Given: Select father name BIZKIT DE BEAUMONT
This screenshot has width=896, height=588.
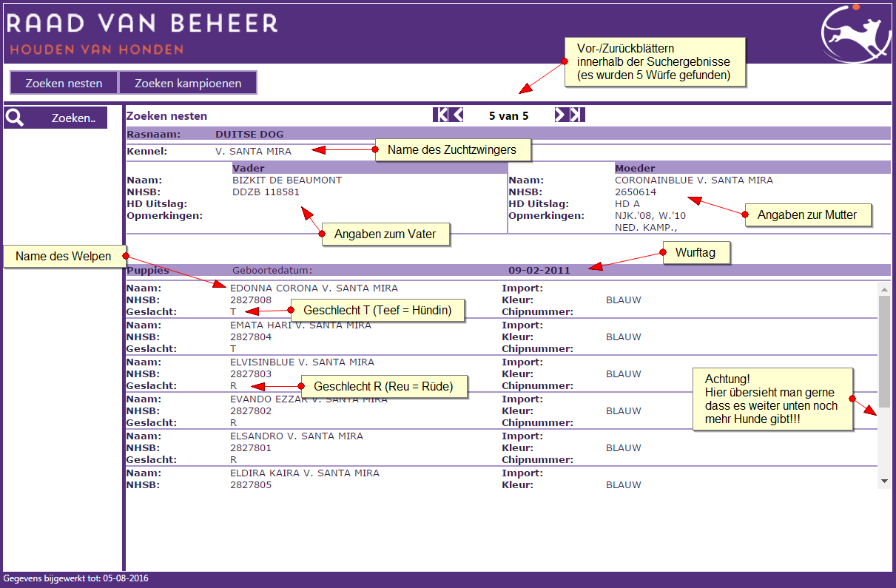Looking at the screenshot, I should (x=287, y=180).
